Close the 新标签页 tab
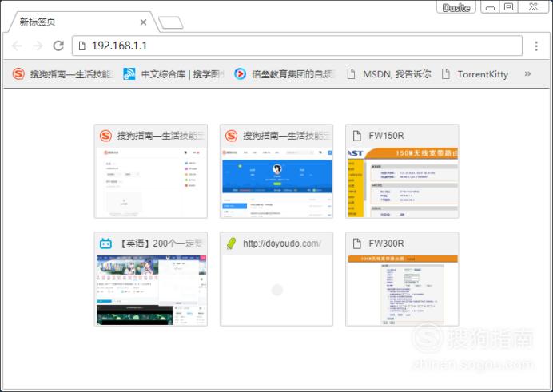The image size is (553, 392). click(x=143, y=22)
